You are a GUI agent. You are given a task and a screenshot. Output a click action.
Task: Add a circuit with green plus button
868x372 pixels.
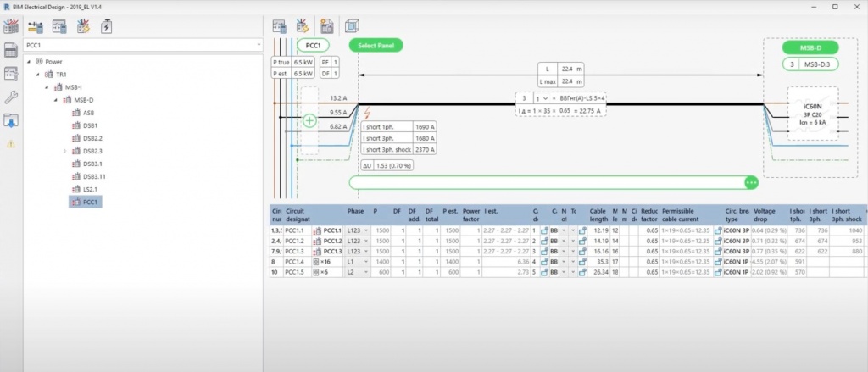point(310,120)
